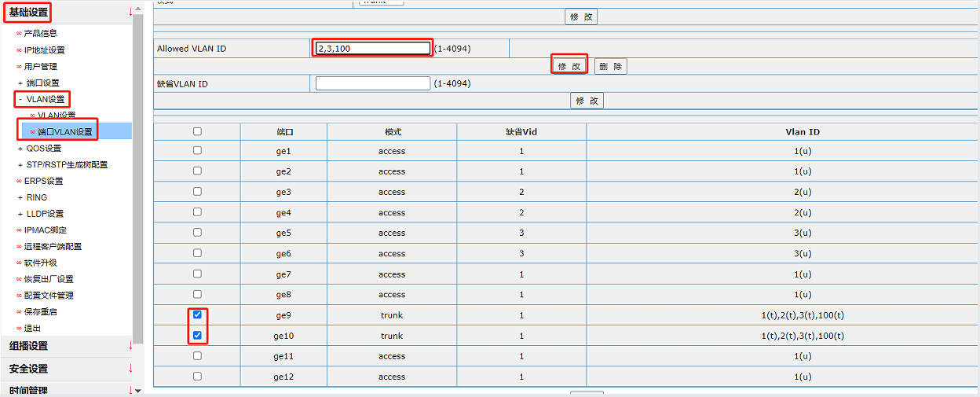Image resolution: width=980 pixels, height=397 pixels.
Task: Toggle the select-all checkbox in table header
Action: tap(197, 131)
